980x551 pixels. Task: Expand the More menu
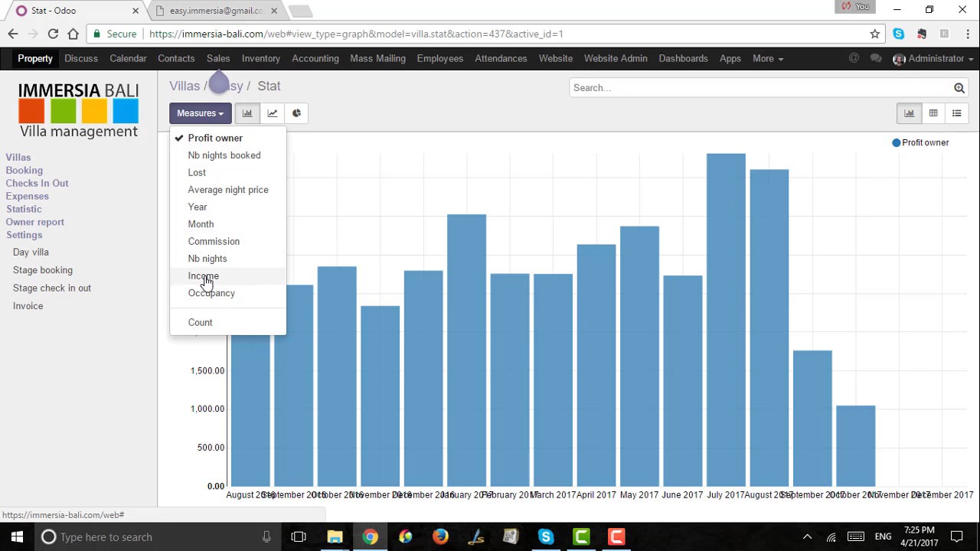pyautogui.click(x=767, y=58)
